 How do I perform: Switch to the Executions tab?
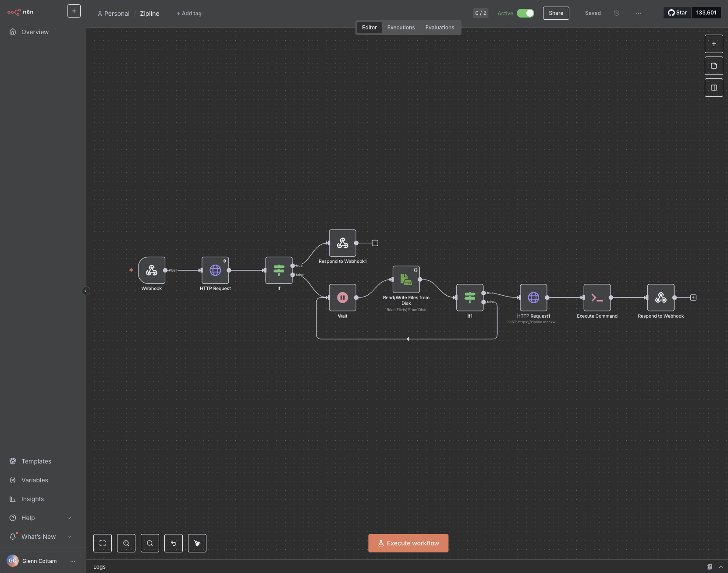(401, 28)
